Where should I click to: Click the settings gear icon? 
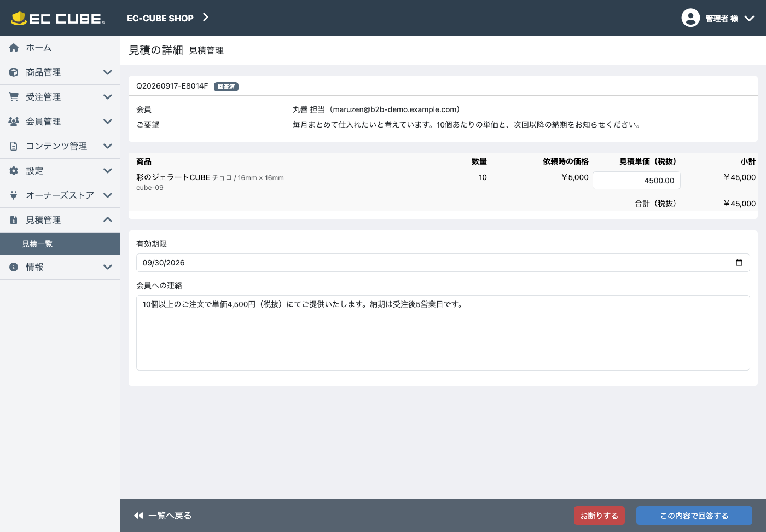click(x=14, y=171)
